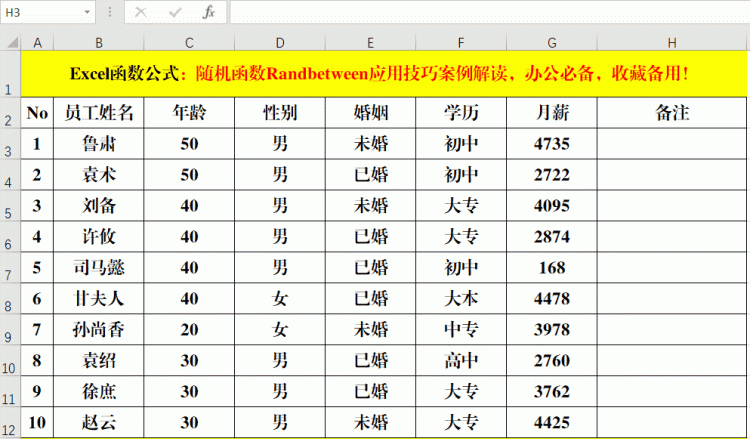Select column H header
This screenshot has height=439, width=750.
coord(672,43)
